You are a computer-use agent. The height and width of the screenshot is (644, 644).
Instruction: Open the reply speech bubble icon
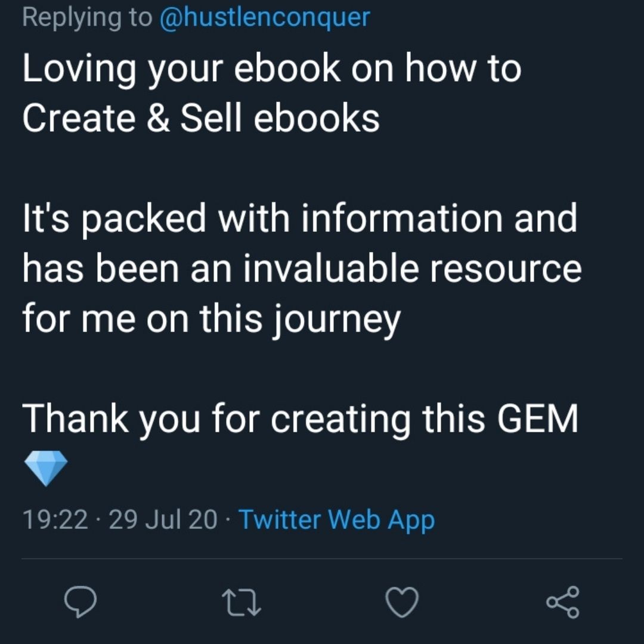click(x=80, y=602)
